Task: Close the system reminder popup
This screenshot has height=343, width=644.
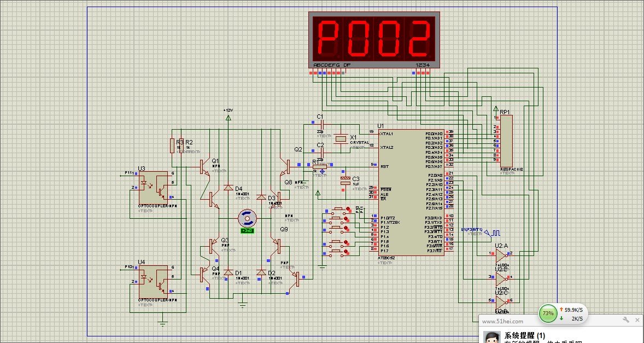Action: tap(637, 319)
